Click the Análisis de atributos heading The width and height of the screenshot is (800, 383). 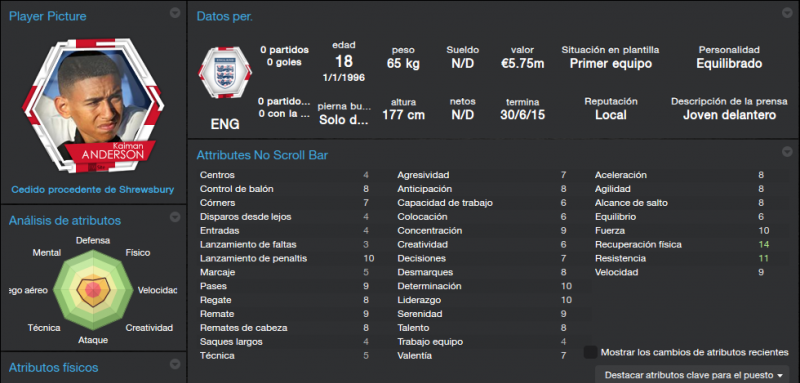65,220
